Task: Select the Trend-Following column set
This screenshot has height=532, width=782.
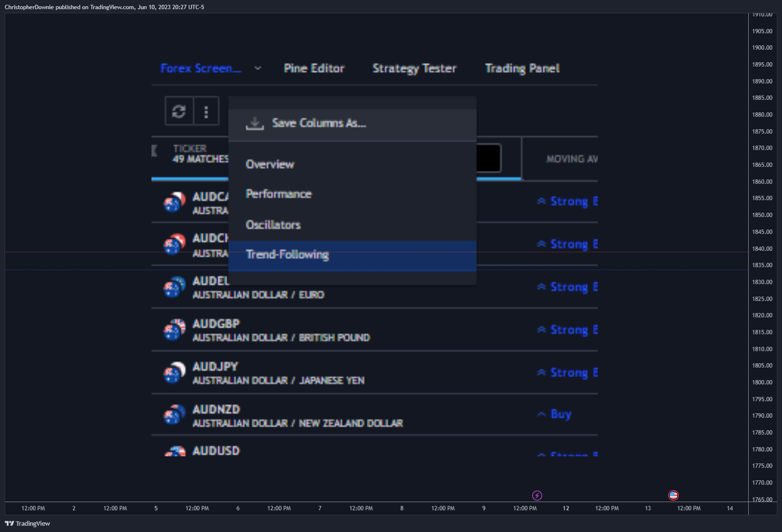Action: coord(352,255)
